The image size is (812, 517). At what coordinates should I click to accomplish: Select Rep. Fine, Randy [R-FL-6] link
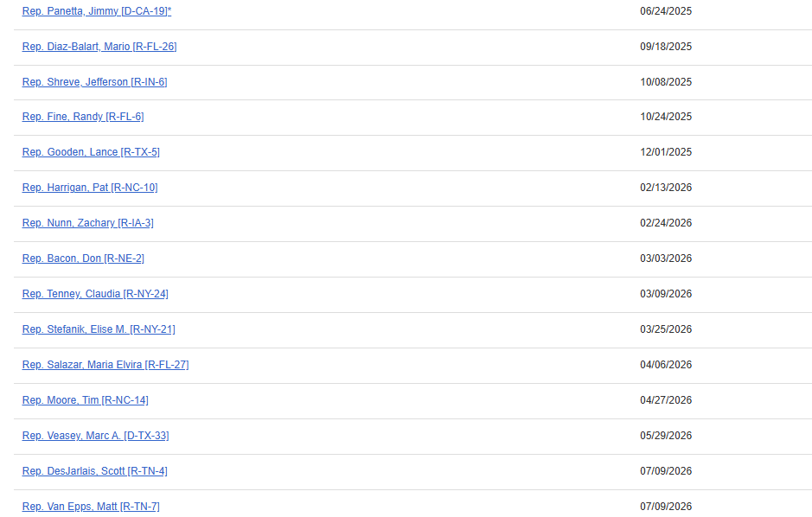pos(83,117)
